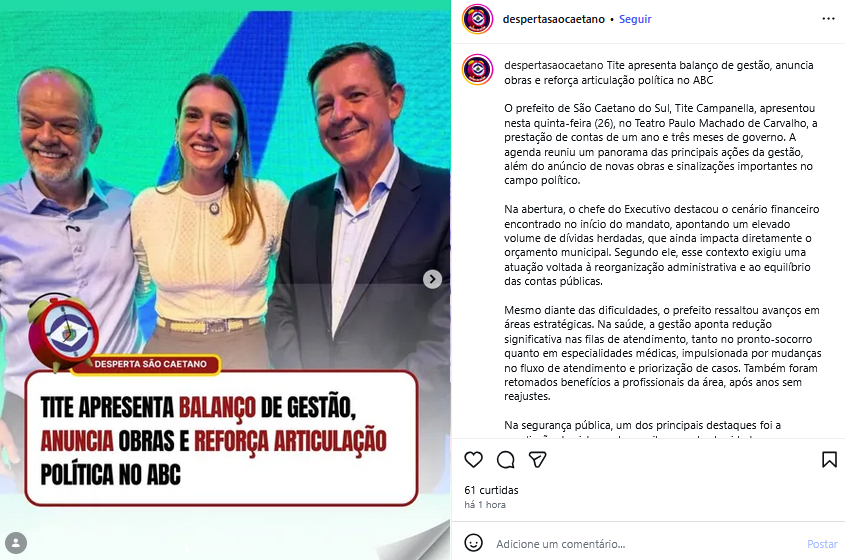
Task: View list of 61 curtidas
Action: tap(491, 490)
